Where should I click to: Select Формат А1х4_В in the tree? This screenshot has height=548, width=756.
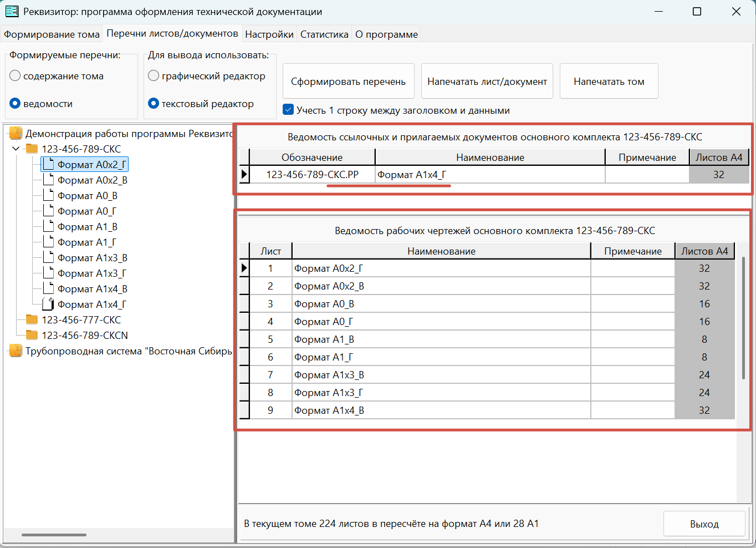pos(93,288)
